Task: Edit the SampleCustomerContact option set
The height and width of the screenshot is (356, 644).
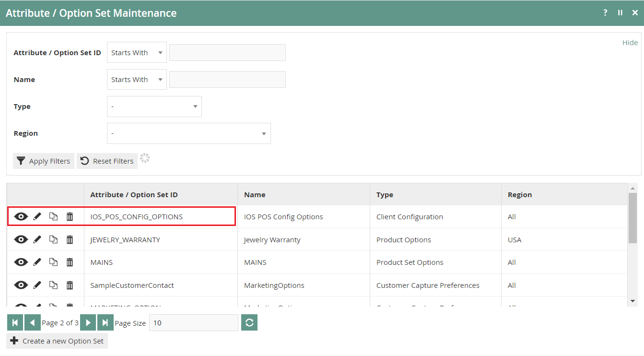Action: point(37,285)
